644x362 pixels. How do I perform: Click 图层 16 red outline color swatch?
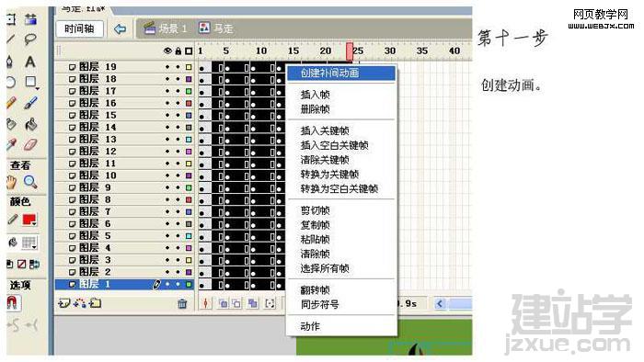(189, 103)
